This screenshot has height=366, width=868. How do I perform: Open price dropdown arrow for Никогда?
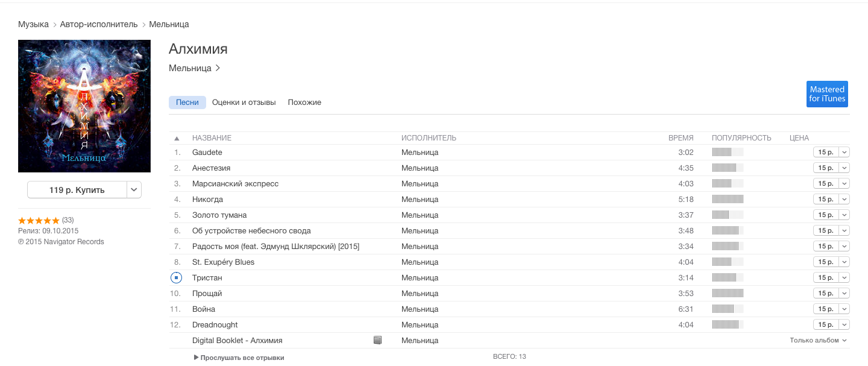(x=844, y=199)
